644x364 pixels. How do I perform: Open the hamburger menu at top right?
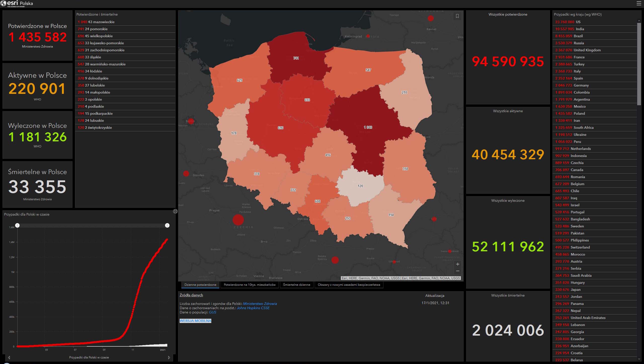pyautogui.click(x=639, y=4)
